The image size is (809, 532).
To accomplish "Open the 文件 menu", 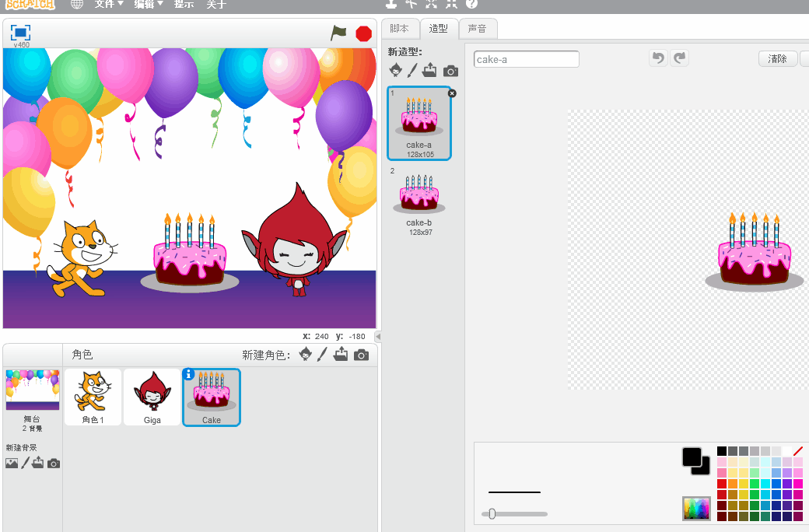I will click(x=109, y=4).
